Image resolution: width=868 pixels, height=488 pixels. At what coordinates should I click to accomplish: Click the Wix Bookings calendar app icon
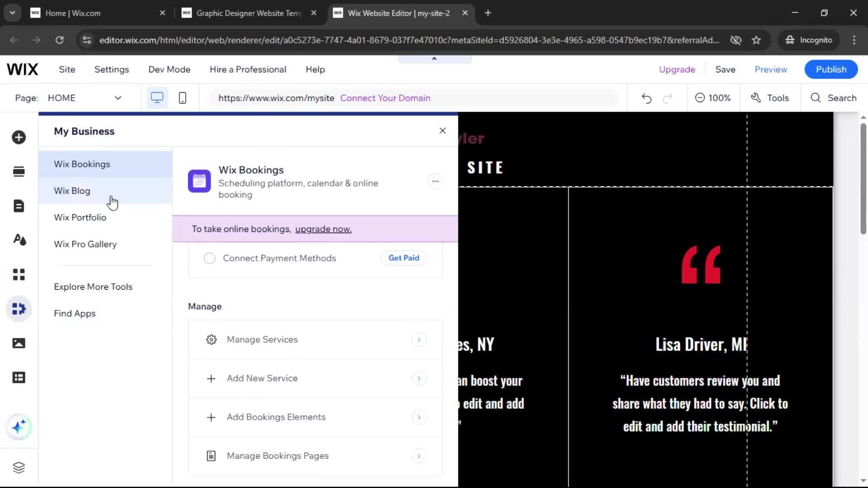[199, 181]
